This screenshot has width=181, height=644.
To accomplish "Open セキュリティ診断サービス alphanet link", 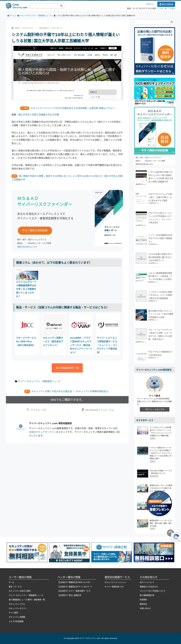I will pyautogui.click(x=53, y=341).
